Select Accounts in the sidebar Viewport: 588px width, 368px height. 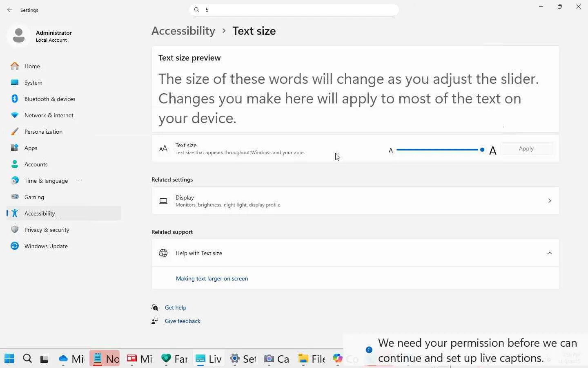pyautogui.click(x=36, y=164)
